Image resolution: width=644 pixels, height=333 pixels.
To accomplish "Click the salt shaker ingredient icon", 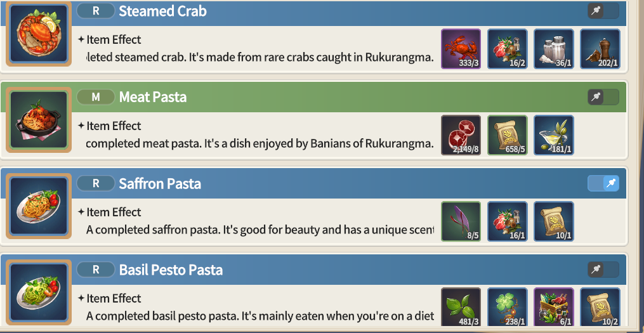I will click(554, 49).
